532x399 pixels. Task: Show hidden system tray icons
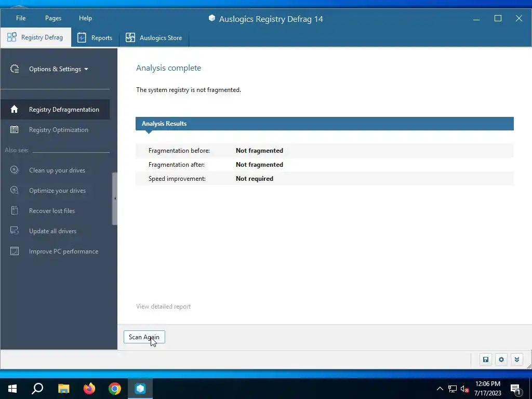(440, 389)
